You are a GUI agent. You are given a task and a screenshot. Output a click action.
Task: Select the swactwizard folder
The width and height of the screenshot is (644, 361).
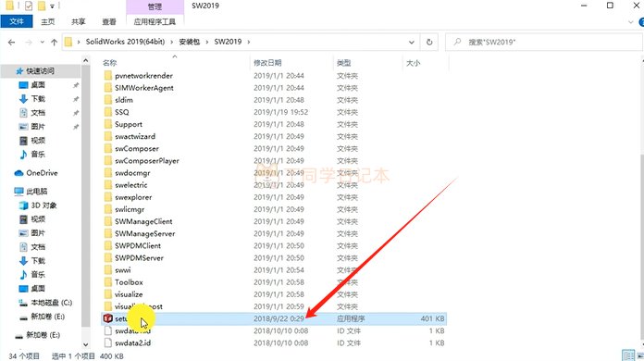pyautogui.click(x=135, y=136)
